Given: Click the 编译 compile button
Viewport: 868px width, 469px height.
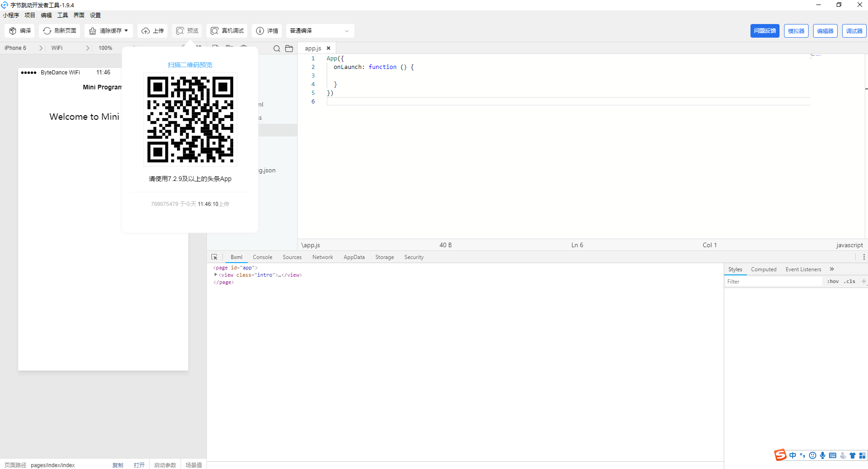Looking at the screenshot, I should pos(20,31).
